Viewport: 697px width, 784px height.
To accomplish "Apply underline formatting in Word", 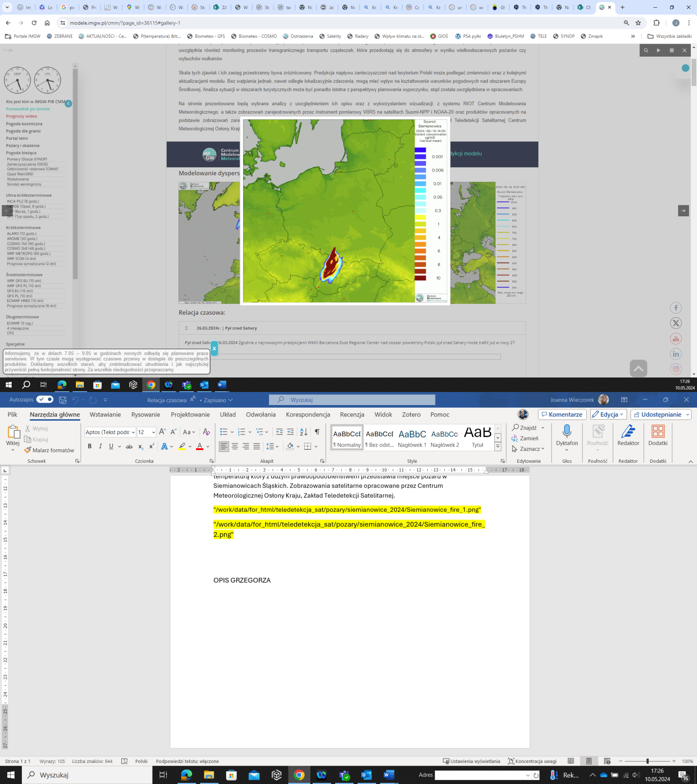I will coord(111,446).
